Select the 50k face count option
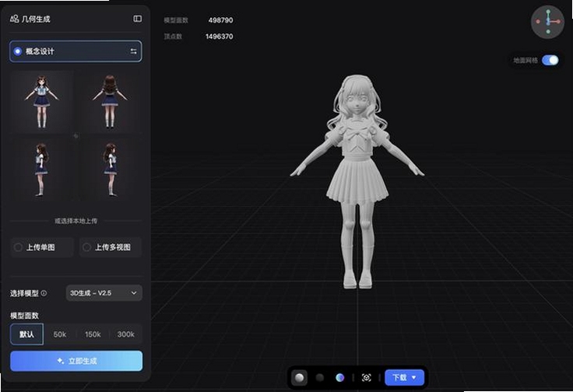Viewport: 573px width, 392px height. point(60,334)
